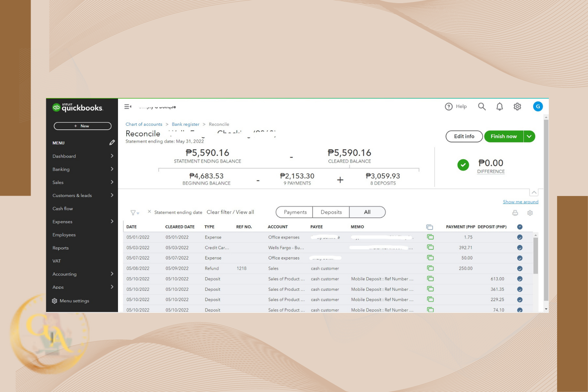Go to Chart of accounts breadcrumb
This screenshot has width=588, height=392.
click(x=144, y=124)
